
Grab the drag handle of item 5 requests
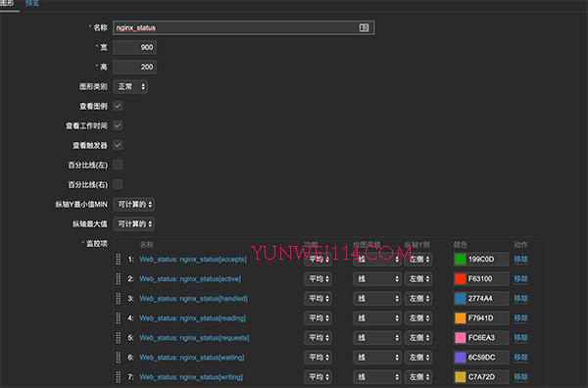click(x=119, y=338)
